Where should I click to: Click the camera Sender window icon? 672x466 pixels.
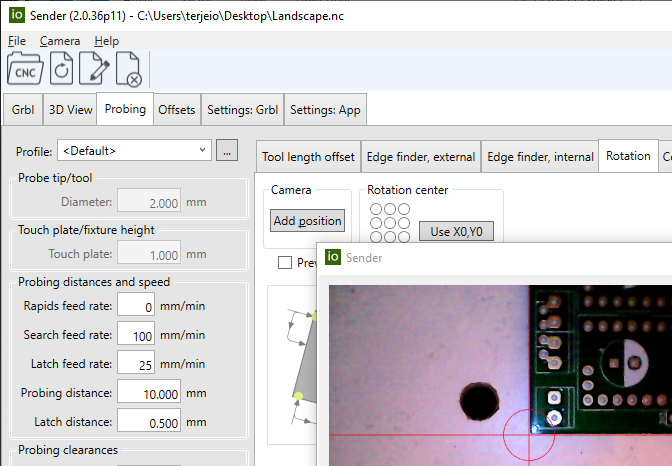[x=333, y=257]
